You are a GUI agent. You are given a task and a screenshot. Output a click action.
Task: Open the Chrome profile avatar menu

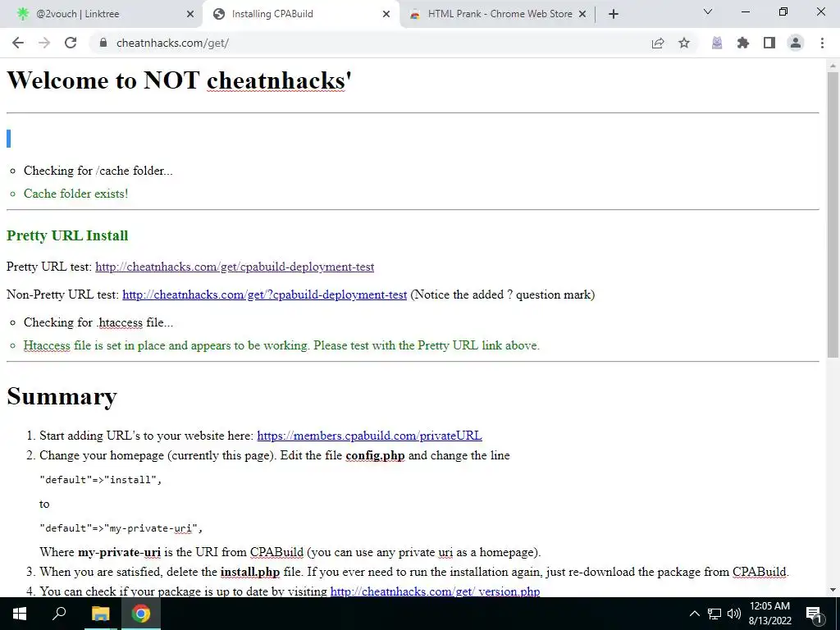(x=796, y=43)
